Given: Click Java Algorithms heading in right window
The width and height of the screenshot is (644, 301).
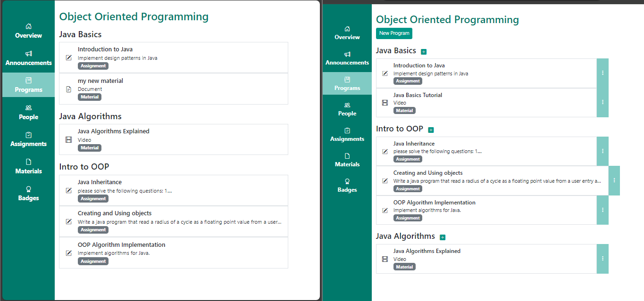Looking at the screenshot, I should pyautogui.click(x=405, y=236).
